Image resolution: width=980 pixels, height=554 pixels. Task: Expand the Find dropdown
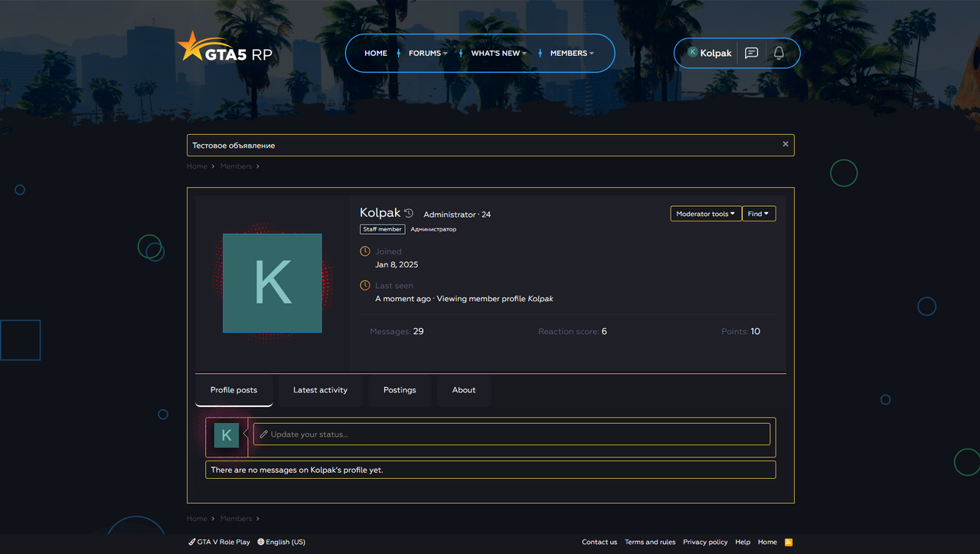(758, 214)
